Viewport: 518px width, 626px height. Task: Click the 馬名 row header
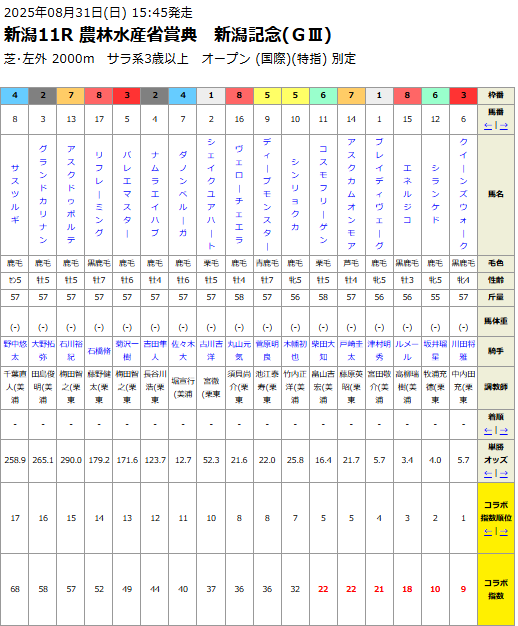tap(496, 194)
